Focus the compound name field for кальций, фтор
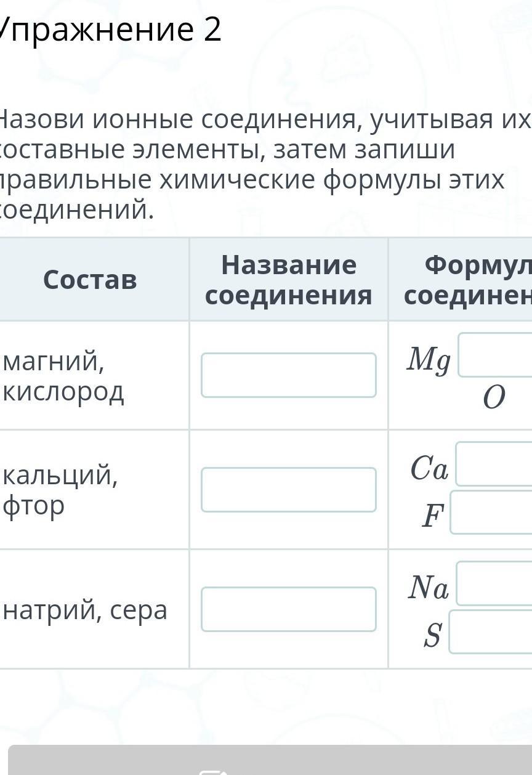 click(288, 490)
